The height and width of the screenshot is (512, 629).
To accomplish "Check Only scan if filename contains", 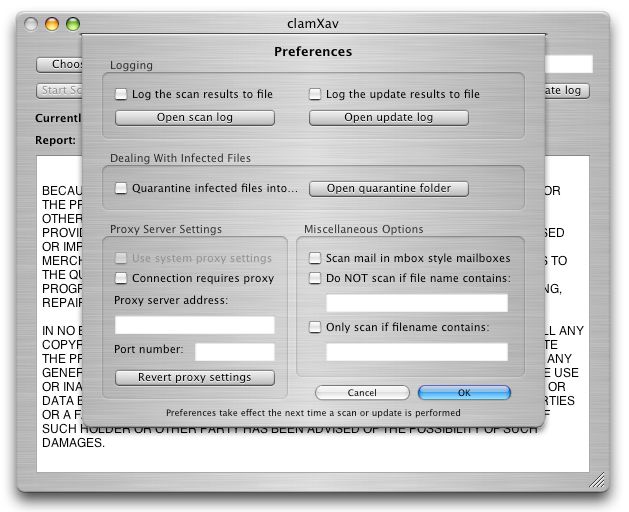I will click(316, 327).
